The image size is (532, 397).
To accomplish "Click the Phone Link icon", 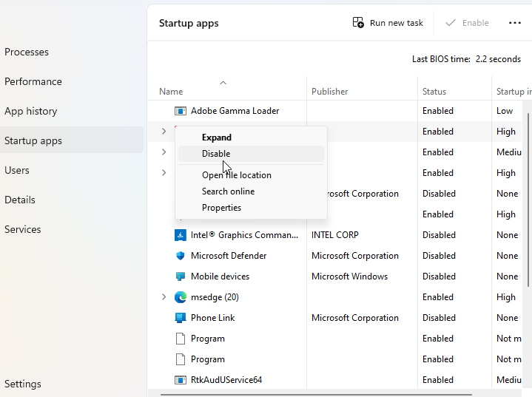I will click(180, 318).
